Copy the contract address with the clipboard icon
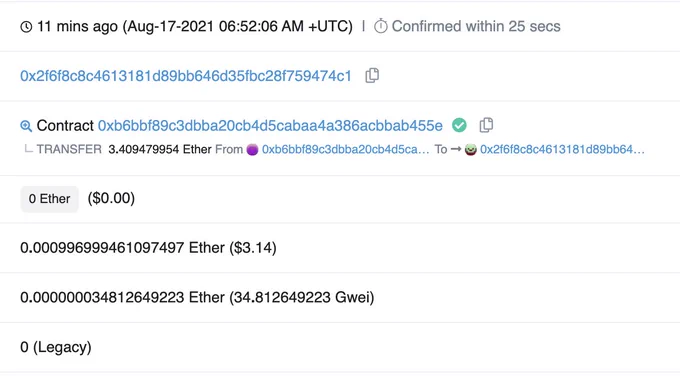680x378 pixels. (x=486, y=125)
